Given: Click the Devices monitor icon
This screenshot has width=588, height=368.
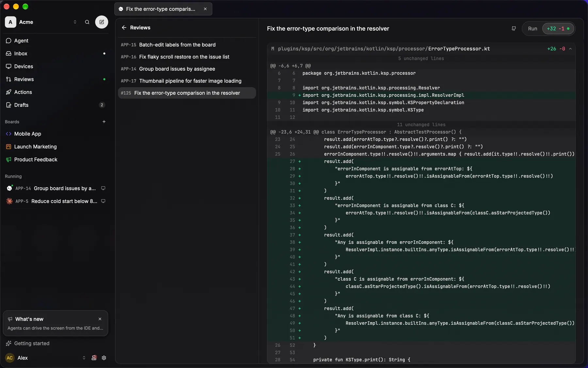Looking at the screenshot, I should click(x=9, y=66).
